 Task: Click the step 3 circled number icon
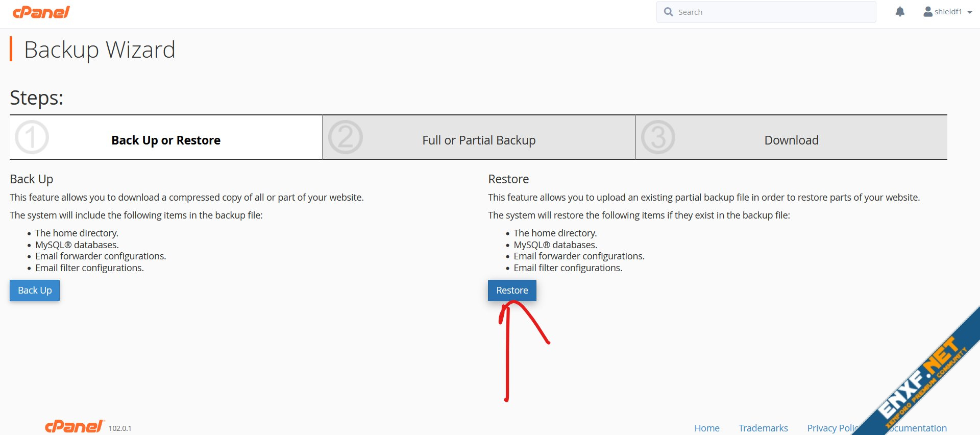(x=658, y=137)
